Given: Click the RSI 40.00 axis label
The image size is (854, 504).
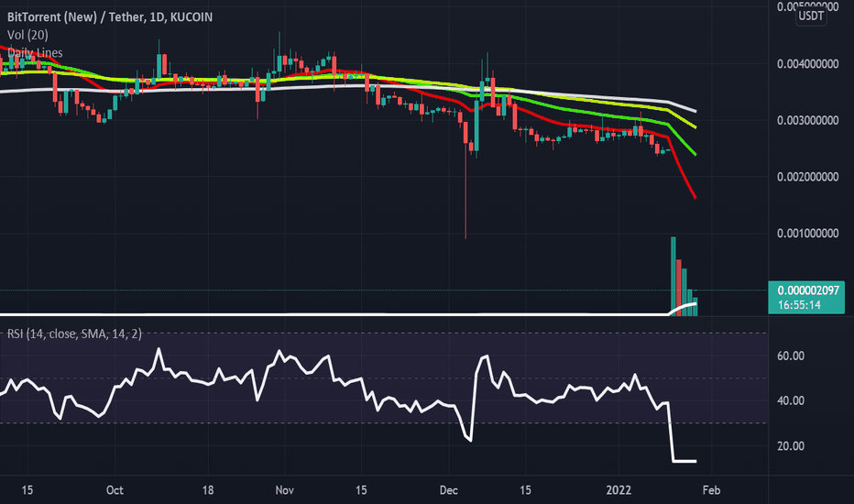Looking at the screenshot, I should coord(790,400).
